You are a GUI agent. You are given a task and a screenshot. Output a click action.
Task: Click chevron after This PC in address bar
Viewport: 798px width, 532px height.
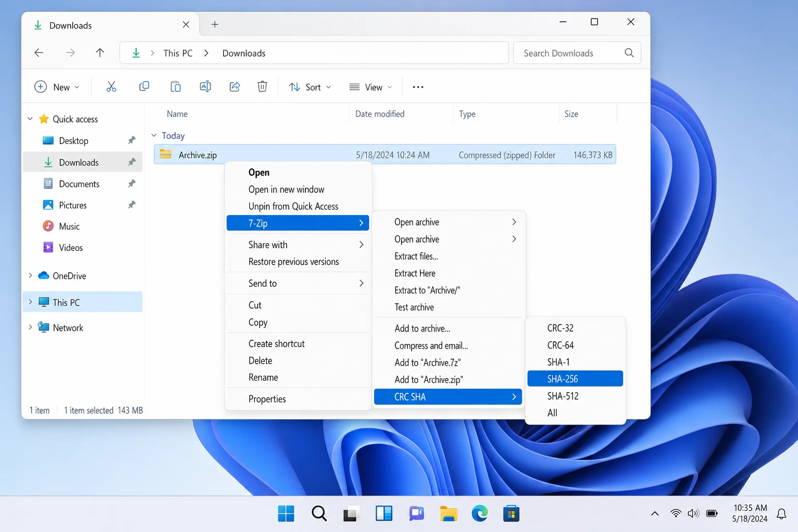click(x=206, y=53)
